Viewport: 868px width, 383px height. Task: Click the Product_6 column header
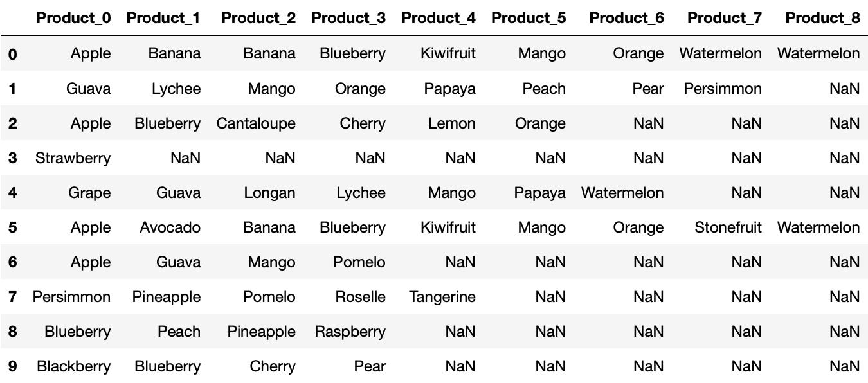tap(626, 18)
